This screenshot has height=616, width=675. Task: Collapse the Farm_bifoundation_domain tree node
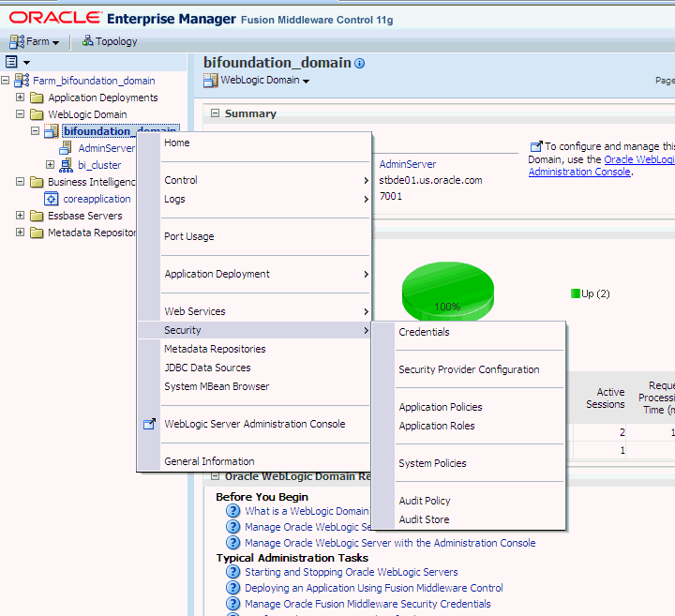click(6, 80)
